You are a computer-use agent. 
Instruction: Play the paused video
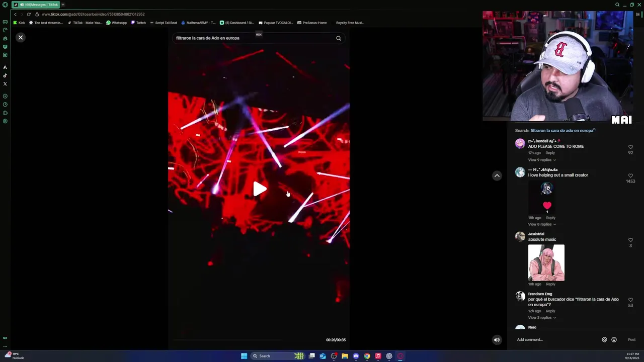click(x=259, y=189)
